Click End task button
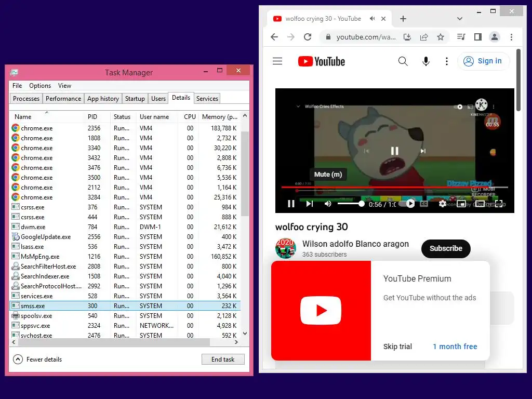The height and width of the screenshot is (399, 532). pyautogui.click(x=223, y=360)
